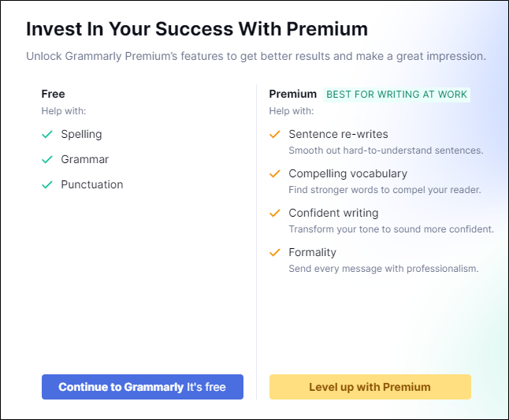Click the green checkmark beside Grammar

pos(47,159)
